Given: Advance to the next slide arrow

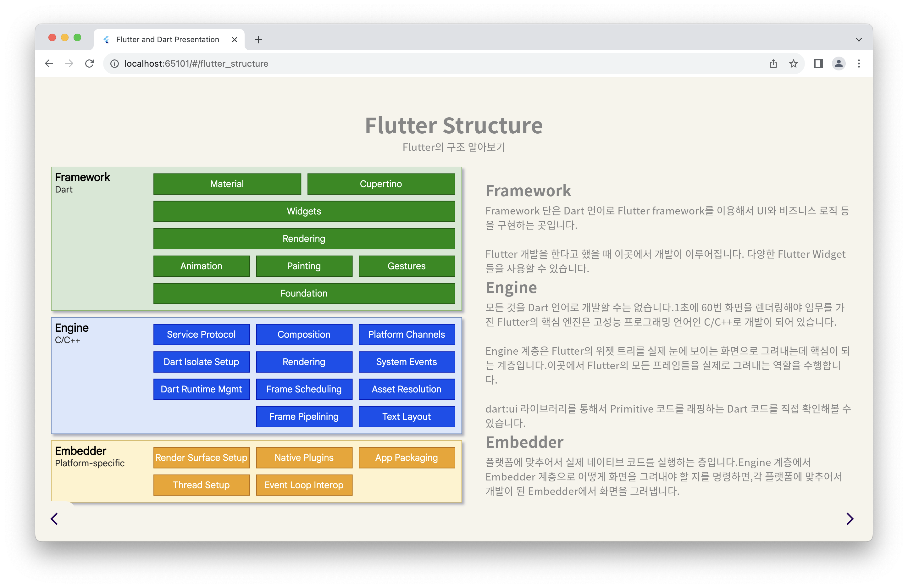Looking at the screenshot, I should (850, 519).
